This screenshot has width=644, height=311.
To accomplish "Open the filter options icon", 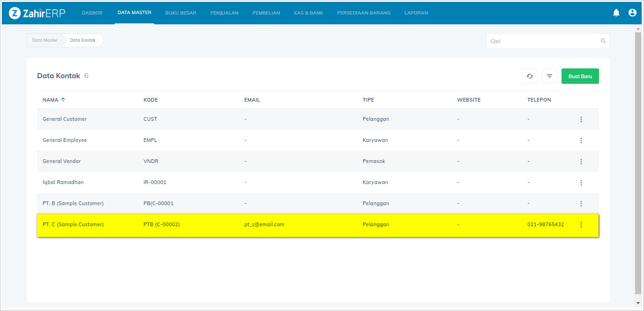I will [x=549, y=76].
